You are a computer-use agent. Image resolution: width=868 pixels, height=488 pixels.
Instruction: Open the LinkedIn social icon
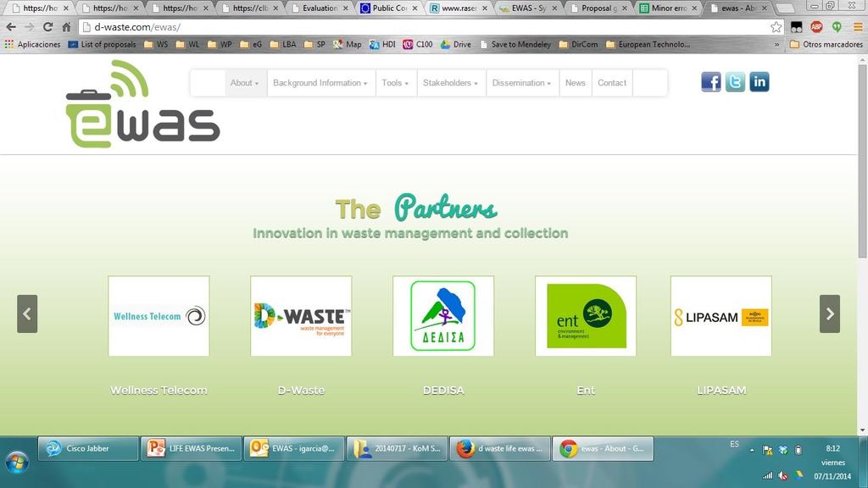tap(759, 82)
